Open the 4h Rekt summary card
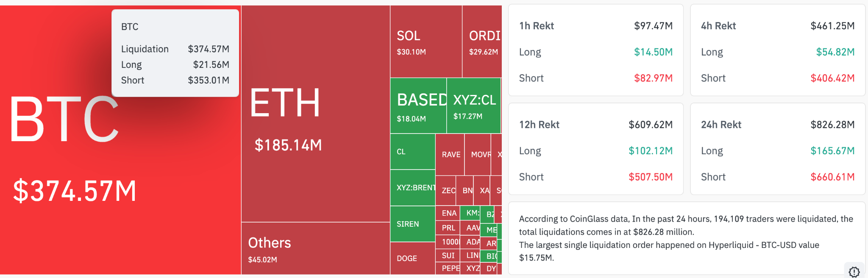868x278 pixels. click(777, 51)
